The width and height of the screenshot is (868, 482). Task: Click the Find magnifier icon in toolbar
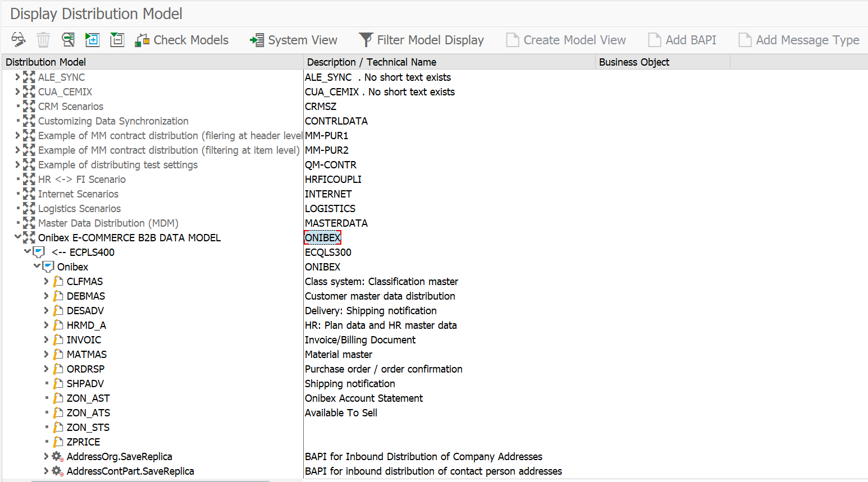pyautogui.click(x=68, y=40)
